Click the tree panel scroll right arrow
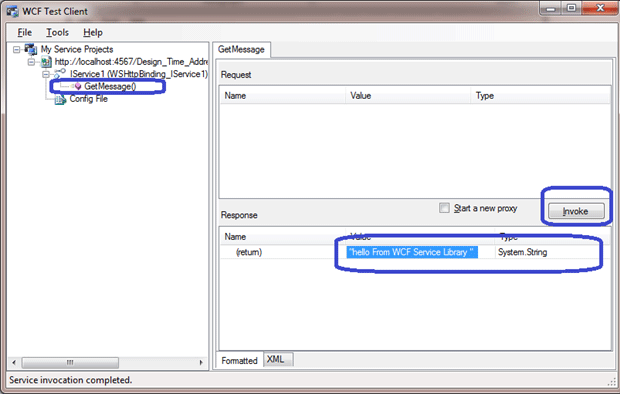This screenshot has width=620, height=394. tap(201, 362)
